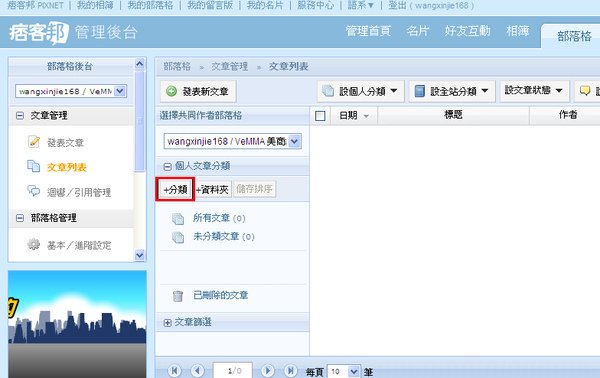Click the folder icon beside 未分類文章
The height and width of the screenshot is (378, 600).
[178, 237]
